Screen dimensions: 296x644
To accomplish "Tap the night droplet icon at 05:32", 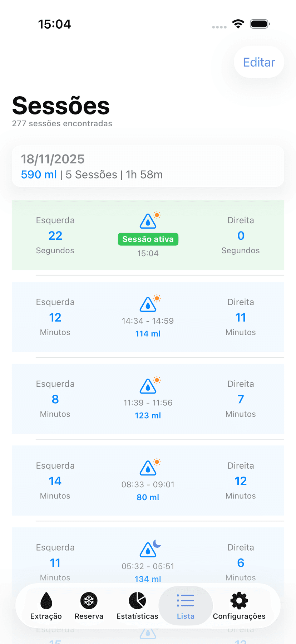I will click(x=148, y=550).
